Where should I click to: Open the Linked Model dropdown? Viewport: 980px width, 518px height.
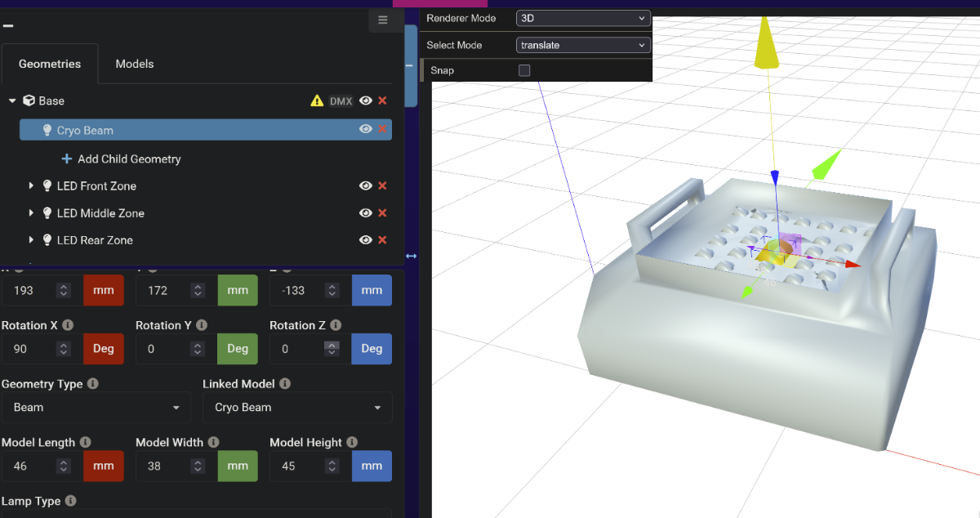[x=297, y=407]
